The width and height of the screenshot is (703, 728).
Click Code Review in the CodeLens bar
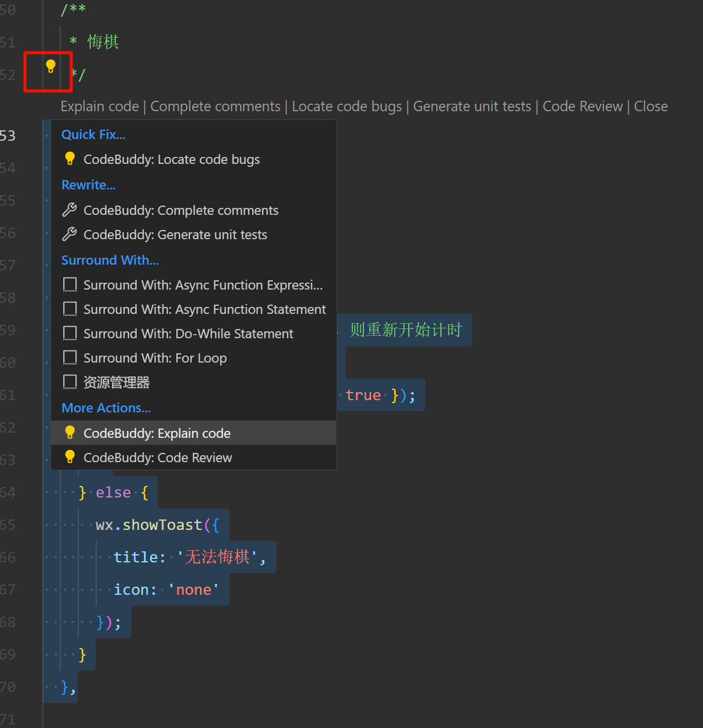[x=582, y=107]
